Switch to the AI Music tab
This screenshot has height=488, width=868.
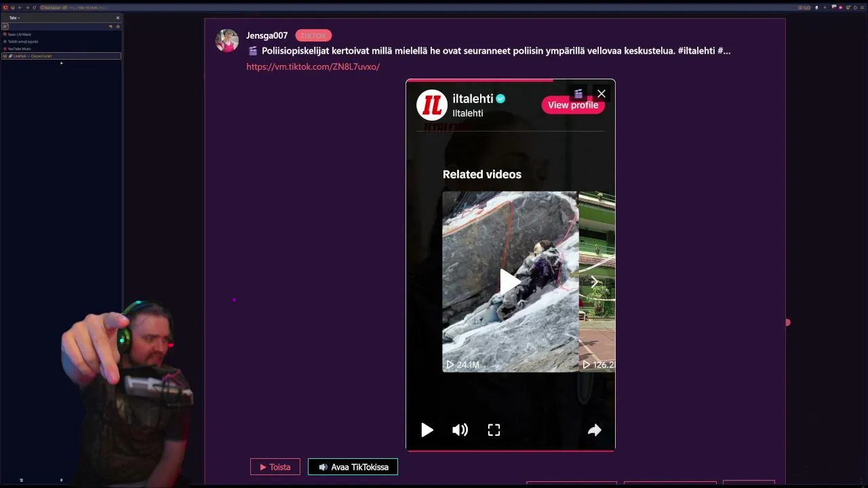coord(61,34)
